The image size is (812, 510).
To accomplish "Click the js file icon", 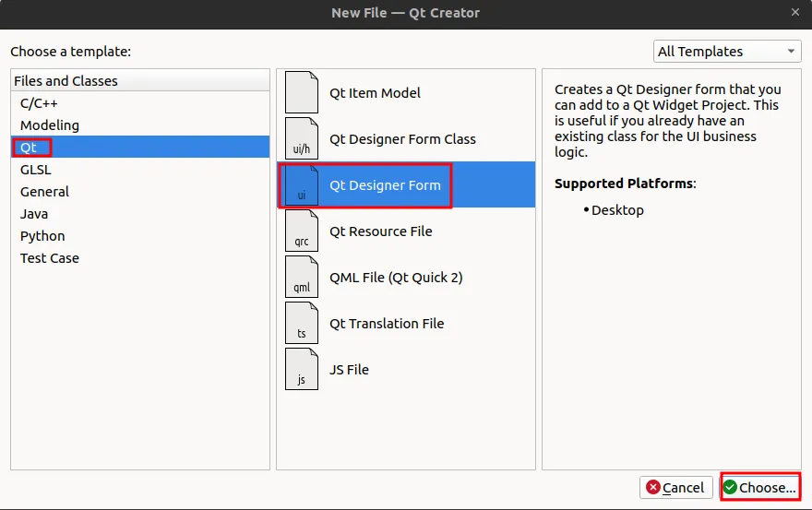I will pyautogui.click(x=302, y=369).
